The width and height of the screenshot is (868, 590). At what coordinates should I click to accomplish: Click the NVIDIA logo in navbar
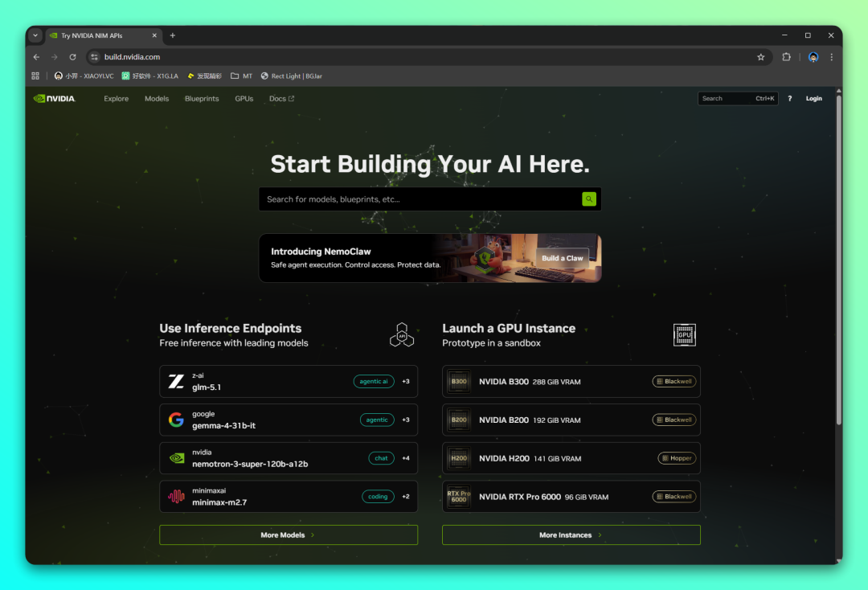coord(55,99)
